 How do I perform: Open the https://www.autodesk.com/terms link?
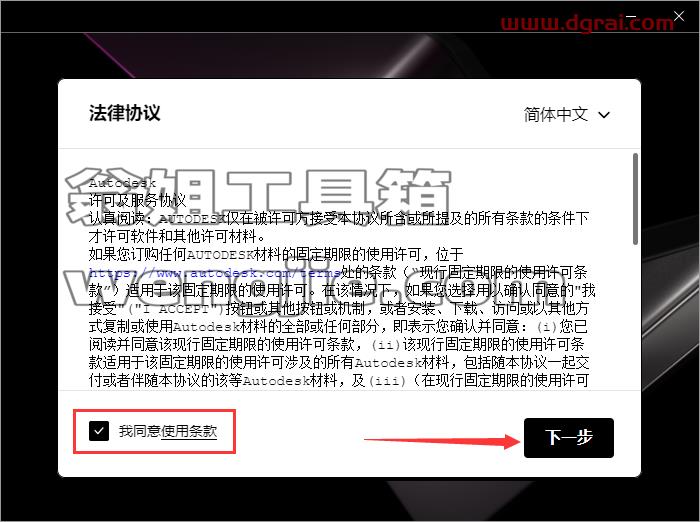click(215, 272)
